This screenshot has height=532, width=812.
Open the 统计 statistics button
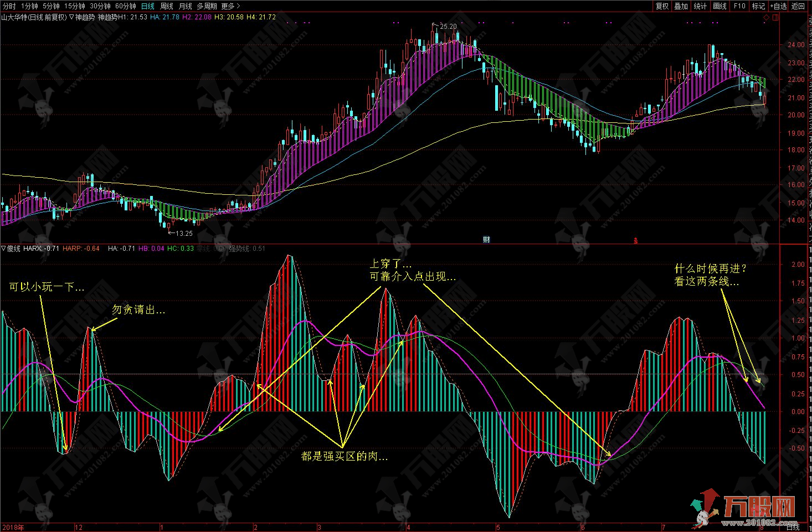[x=701, y=6]
